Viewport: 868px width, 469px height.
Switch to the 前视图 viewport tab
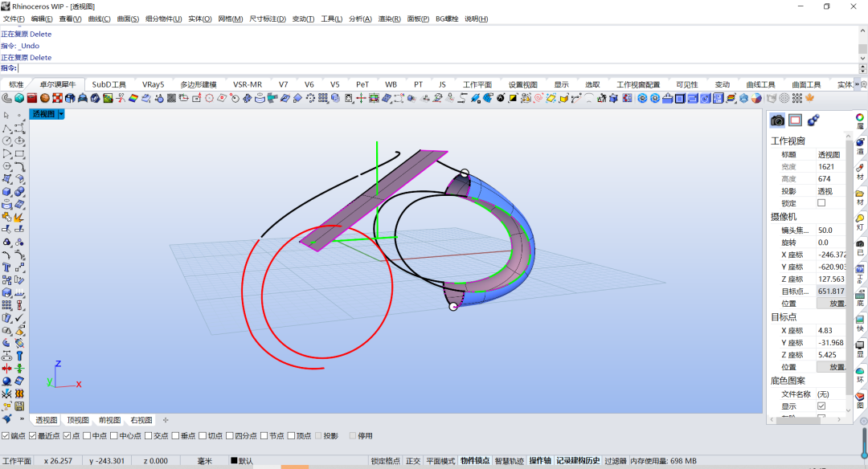(x=109, y=420)
